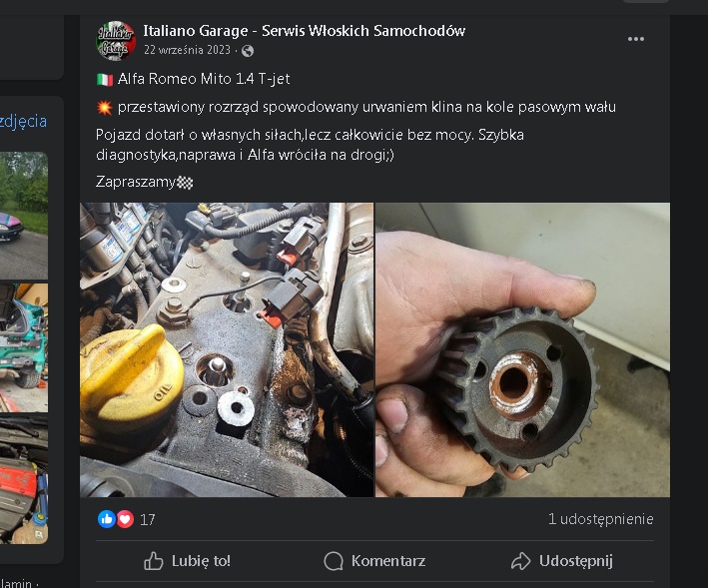Click the speech bubble icon beside Komentarz
The image size is (708, 588).
(334, 561)
